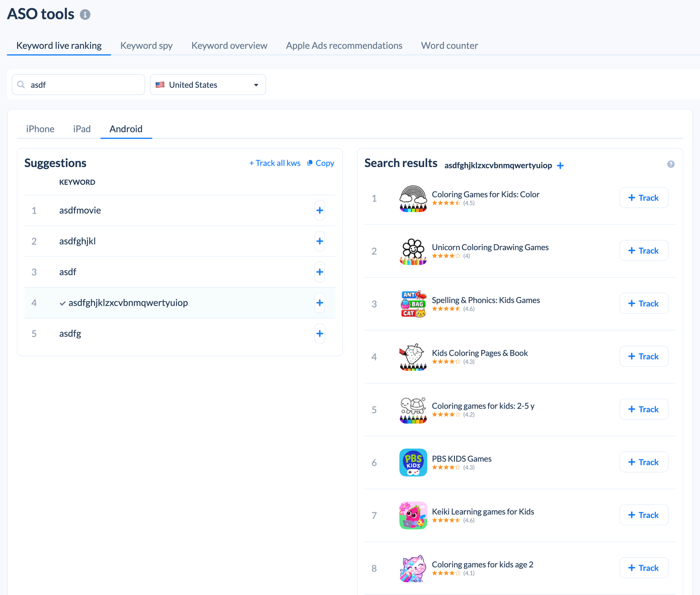Select the asdfmovie suggestion text
The width and height of the screenshot is (700, 595).
[80, 210]
